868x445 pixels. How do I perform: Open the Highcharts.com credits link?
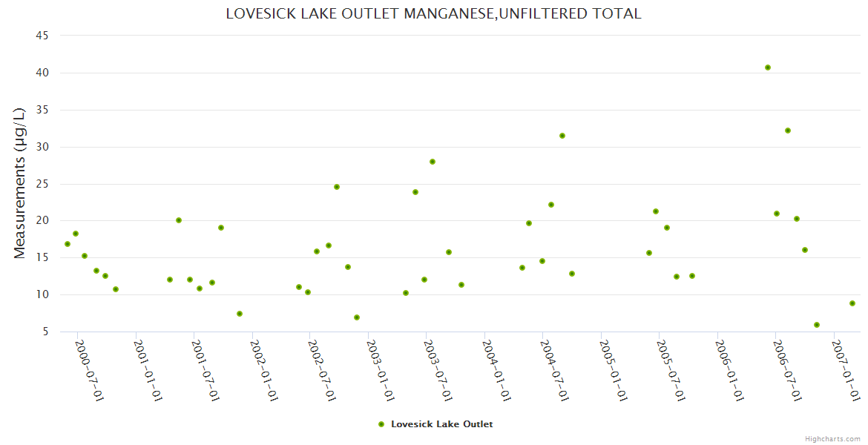pos(832,439)
